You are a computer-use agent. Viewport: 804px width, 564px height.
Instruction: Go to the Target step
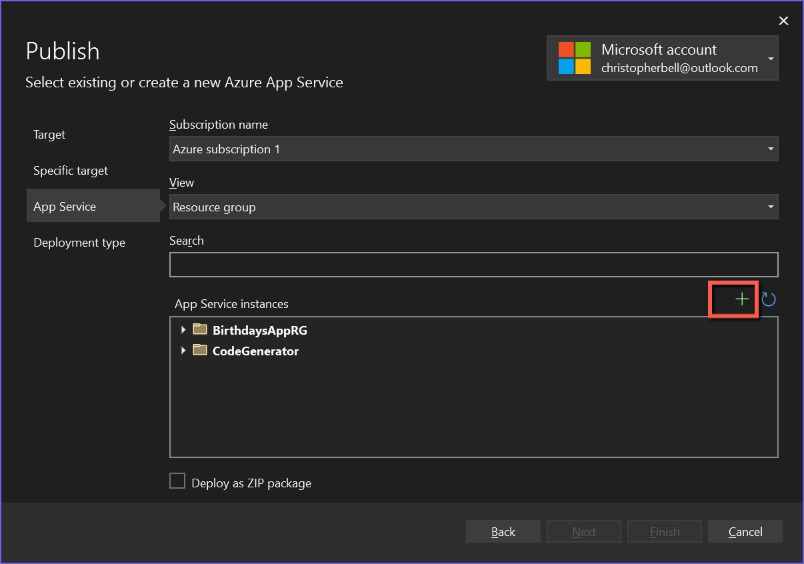click(49, 135)
